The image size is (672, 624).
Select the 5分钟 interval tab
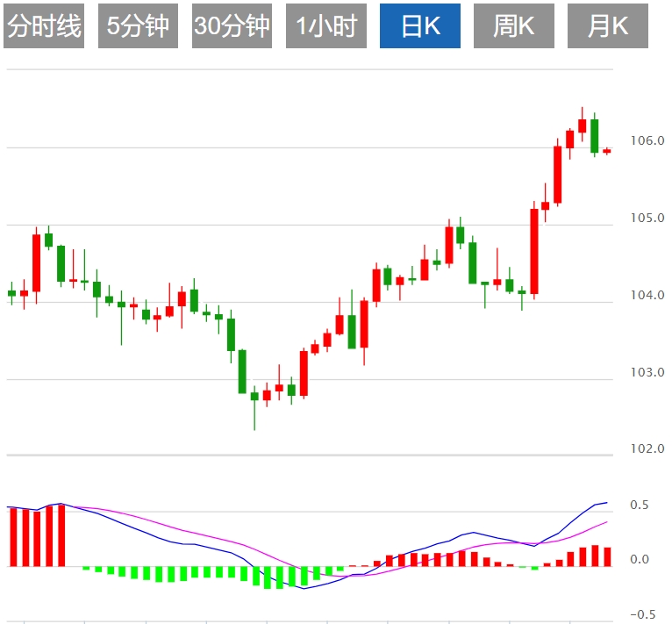pyautogui.click(x=138, y=25)
